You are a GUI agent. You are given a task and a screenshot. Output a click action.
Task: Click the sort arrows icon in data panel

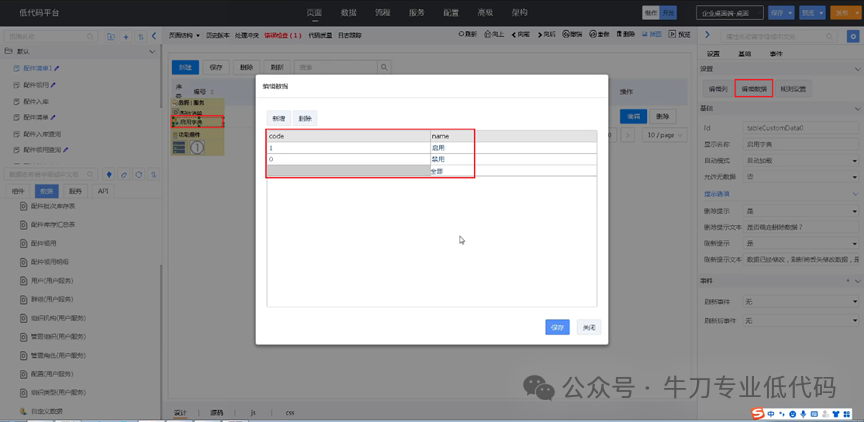[154, 174]
